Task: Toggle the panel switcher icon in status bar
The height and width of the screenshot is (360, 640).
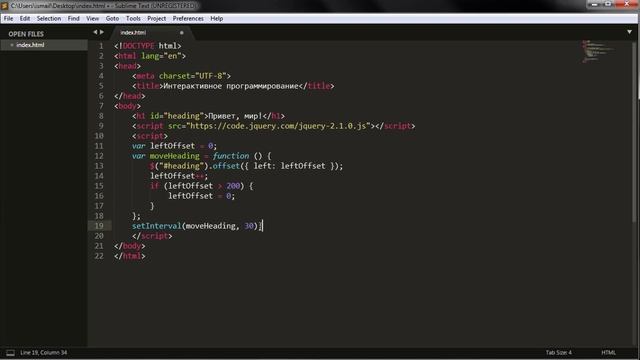Action: click(10, 353)
